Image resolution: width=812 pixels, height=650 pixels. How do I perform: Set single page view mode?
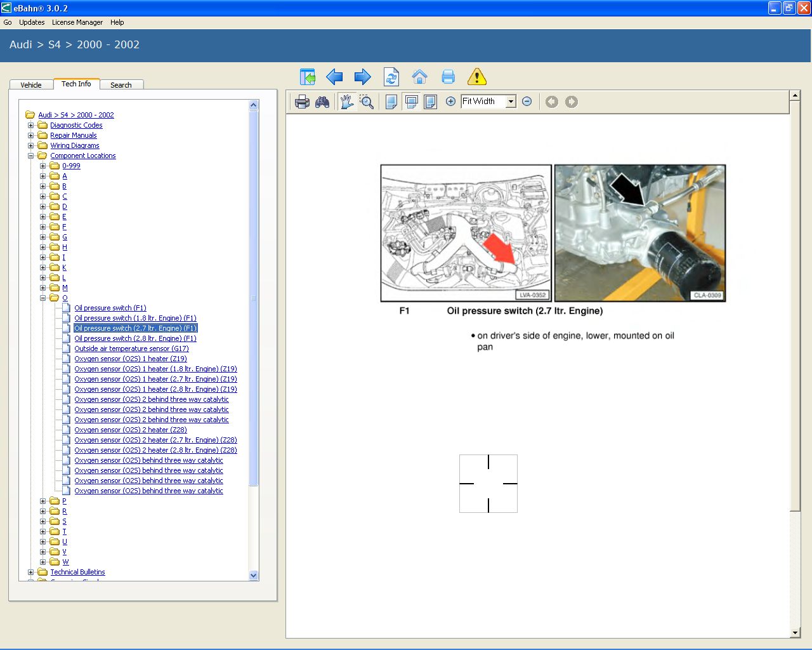click(x=391, y=102)
